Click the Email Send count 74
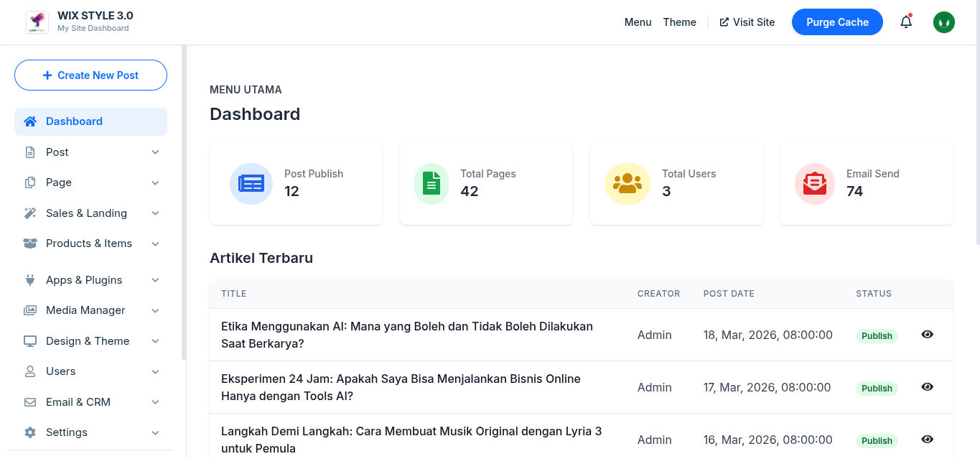Image resolution: width=980 pixels, height=459 pixels. 854,192
